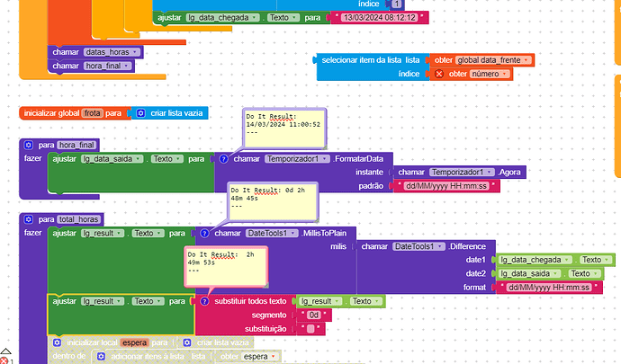This screenshot has width=621, height=364.
Task: Click the gear on top criar lista vazia block
Action: tap(140, 113)
